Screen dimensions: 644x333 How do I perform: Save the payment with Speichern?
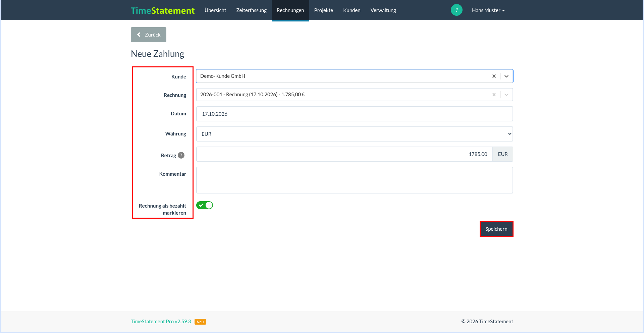pyautogui.click(x=496, y=229)
